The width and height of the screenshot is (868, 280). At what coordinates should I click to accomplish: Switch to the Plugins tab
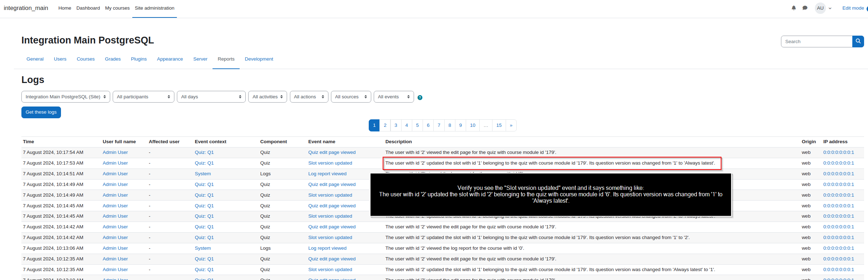pos(139,59)
